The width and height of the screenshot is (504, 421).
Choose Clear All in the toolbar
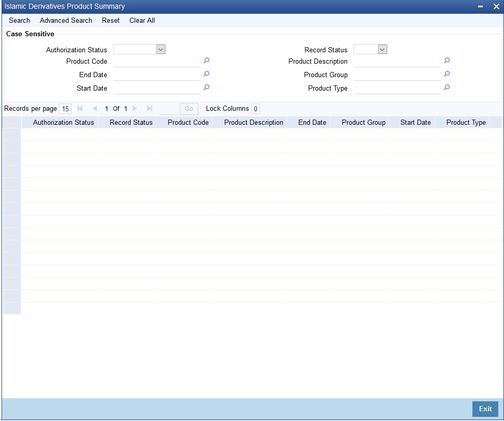[142, 21]
